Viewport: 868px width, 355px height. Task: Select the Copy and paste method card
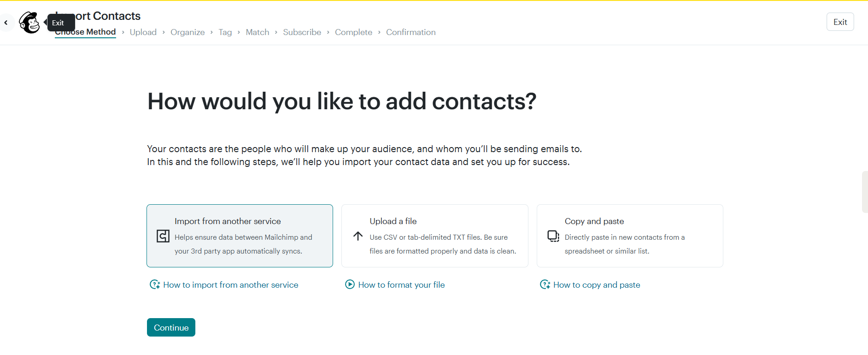pos(630,236)
